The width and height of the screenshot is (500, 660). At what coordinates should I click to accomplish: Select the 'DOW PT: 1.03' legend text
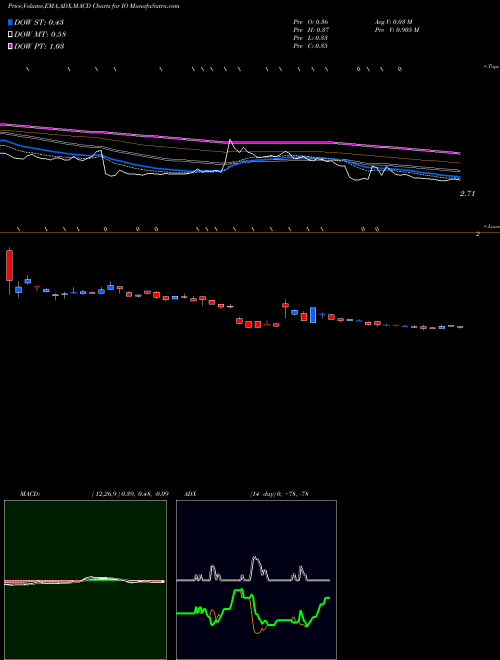39,46
